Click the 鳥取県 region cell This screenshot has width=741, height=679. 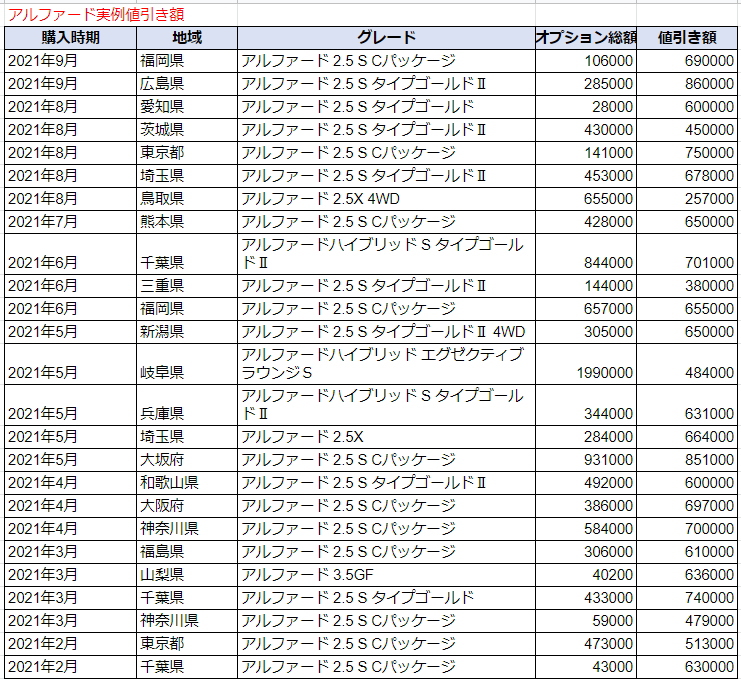pyautogui.click(x=187, y=199)
